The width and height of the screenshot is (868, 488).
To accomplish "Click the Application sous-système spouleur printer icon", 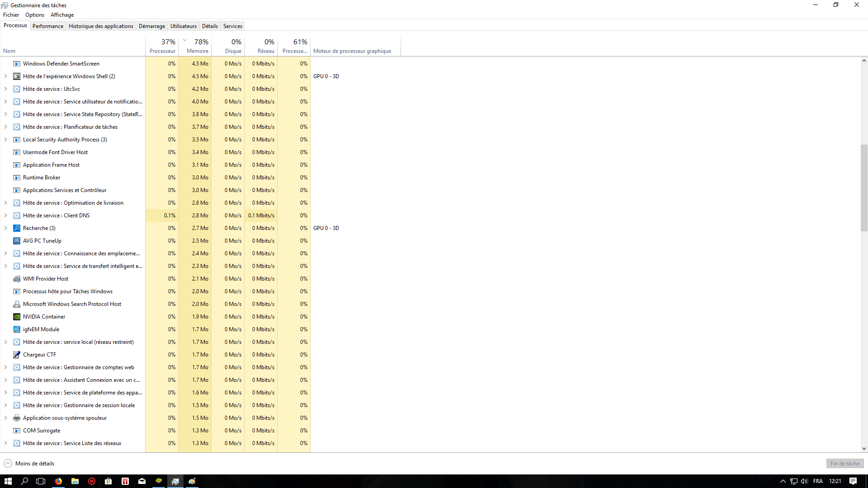I will pos(17,418).
